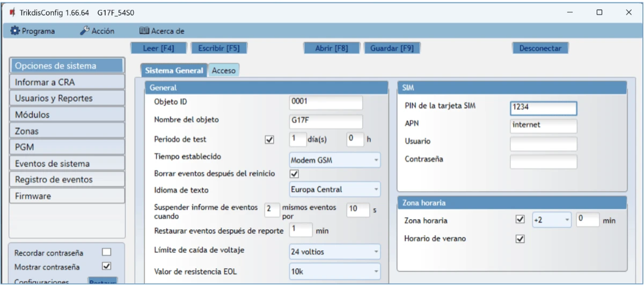Open the Registro de eventos section
This screenshot has width=644, height=285.
67,180
